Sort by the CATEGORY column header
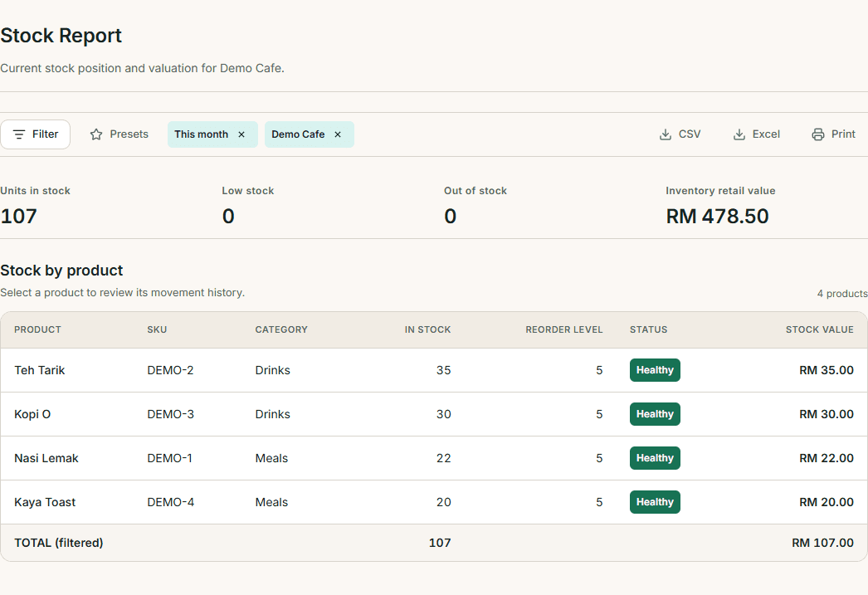The width and height of the screenshot is (868, 595). click(281, 330)
